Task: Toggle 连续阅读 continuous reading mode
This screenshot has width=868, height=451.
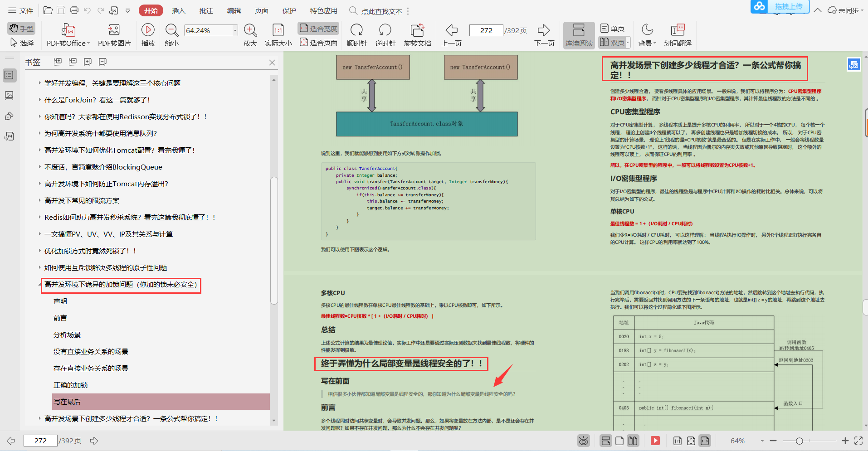Action: [579, 35]
